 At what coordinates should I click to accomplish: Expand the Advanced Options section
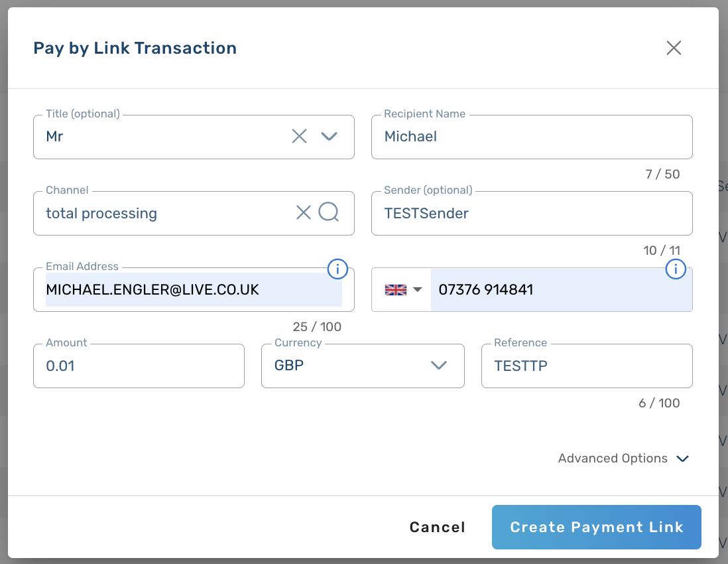622,458
